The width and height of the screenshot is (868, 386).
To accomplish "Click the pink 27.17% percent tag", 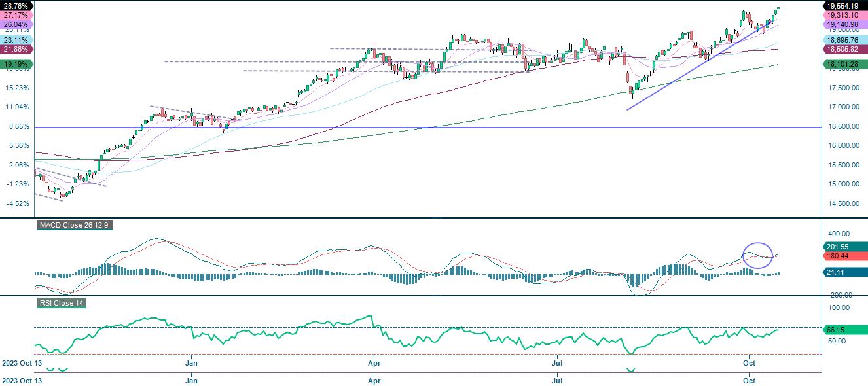I will (16, 15).
